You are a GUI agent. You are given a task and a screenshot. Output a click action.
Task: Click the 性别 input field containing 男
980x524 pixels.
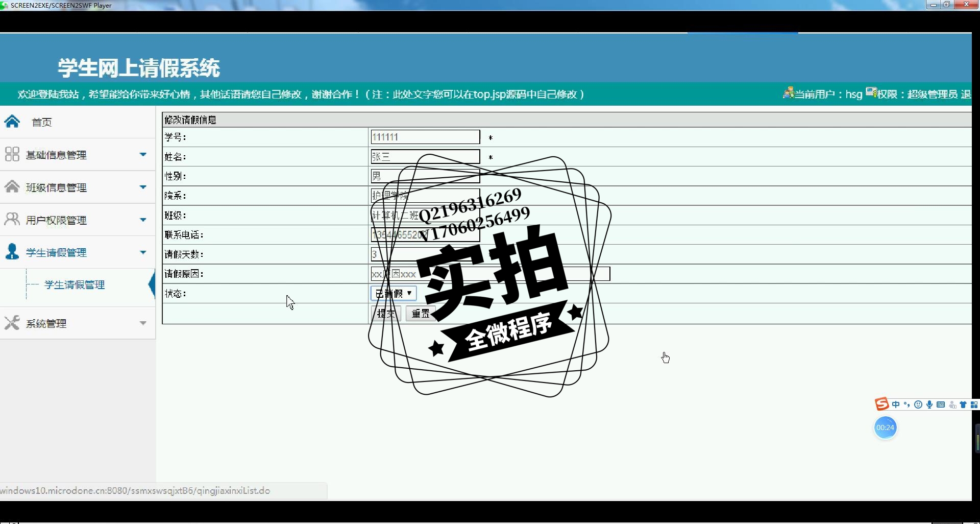[x=425, y=176]
